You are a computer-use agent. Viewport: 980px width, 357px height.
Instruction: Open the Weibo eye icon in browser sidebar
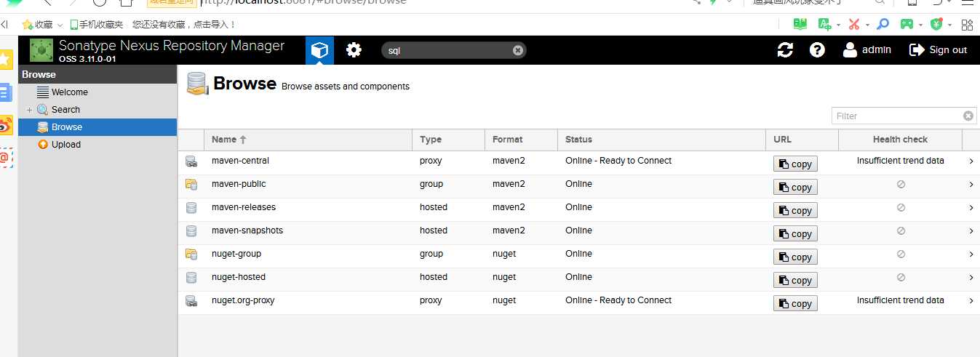[x=6, y=126]
